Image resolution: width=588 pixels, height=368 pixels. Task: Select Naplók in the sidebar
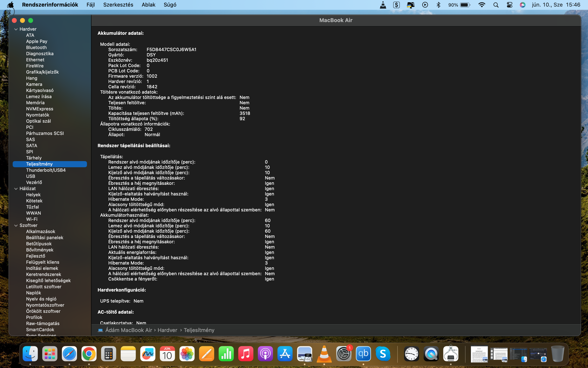tap(33, 293)
